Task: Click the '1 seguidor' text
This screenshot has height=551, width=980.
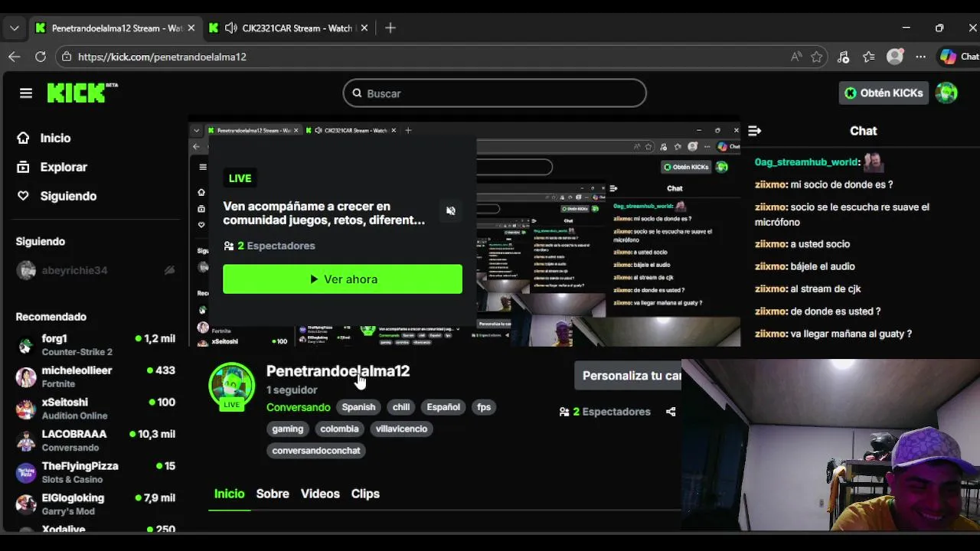Action: (x=292, y=390)
